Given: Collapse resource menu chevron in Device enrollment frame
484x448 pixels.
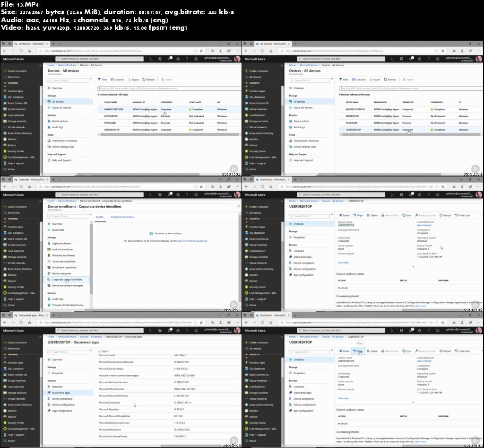Looking at the screenshot, I should pos(90,214).
